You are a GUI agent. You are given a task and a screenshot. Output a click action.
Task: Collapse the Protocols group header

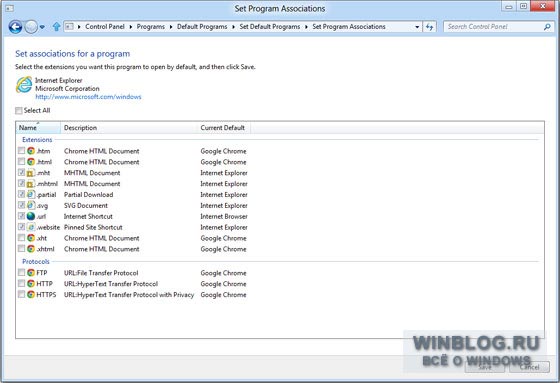point(36,262)
